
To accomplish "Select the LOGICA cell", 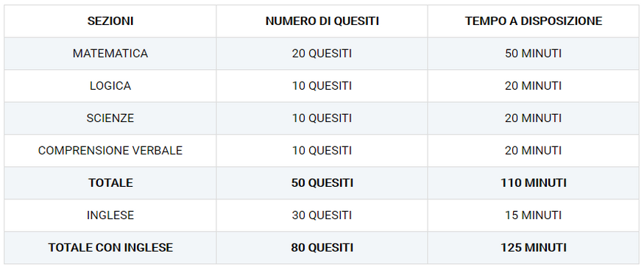I will click(110, 86).
